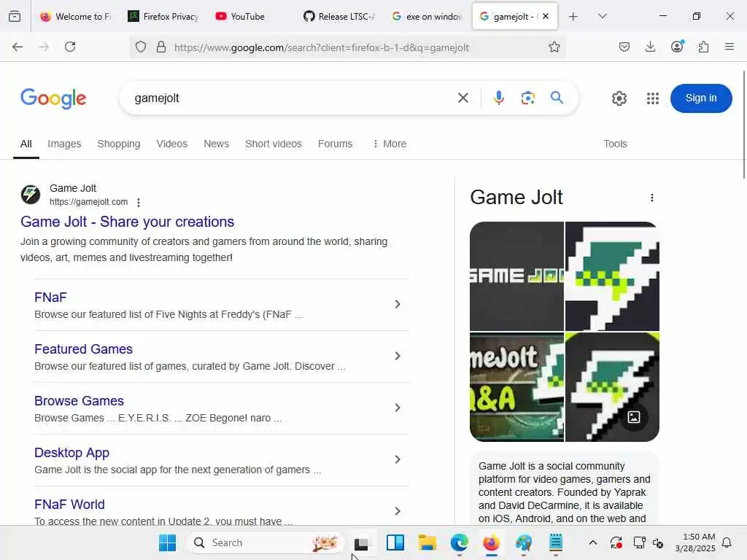Select the Videos search tab
The height and width of the screenshot is (560, 747).
click(x=172, y=144)
